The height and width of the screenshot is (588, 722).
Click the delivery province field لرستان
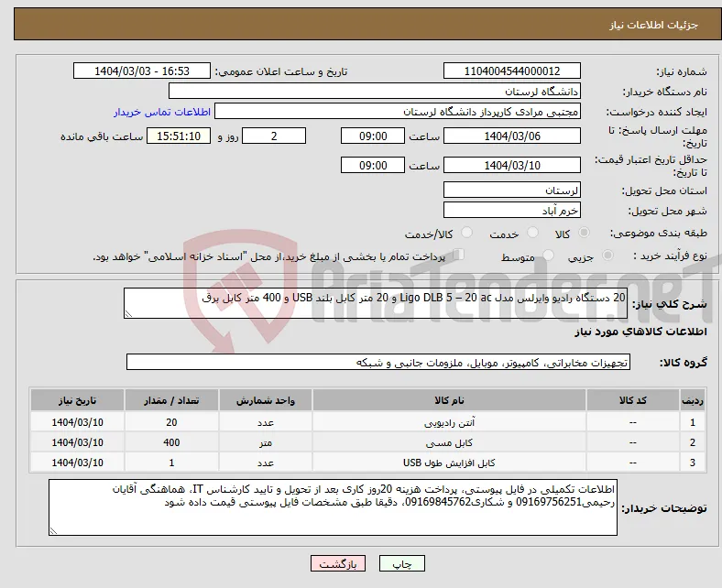pyautogui.click(x=511, y=190)
